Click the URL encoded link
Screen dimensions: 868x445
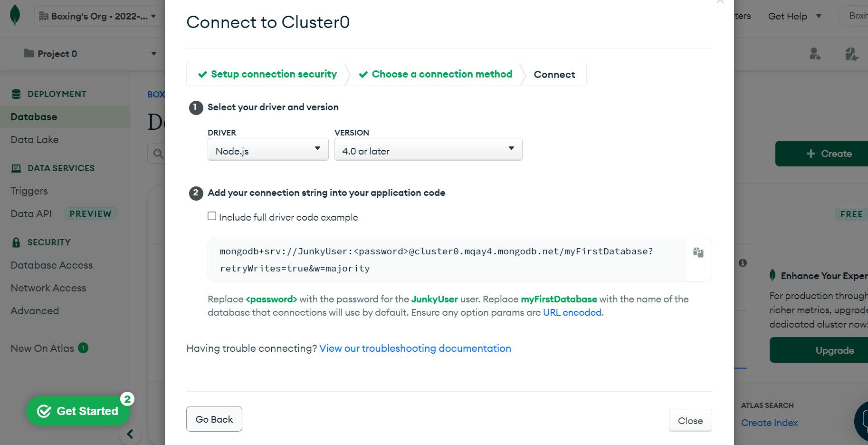[572, 312]
